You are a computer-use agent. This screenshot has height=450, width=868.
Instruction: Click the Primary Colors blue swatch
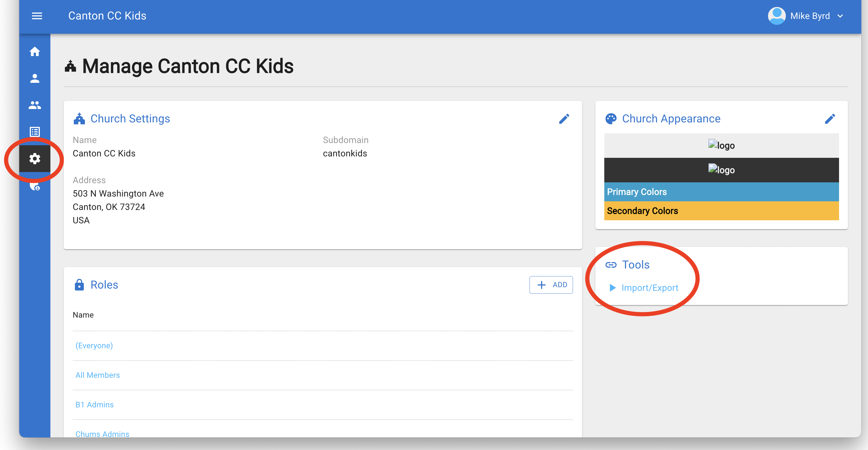pyautogui.click(x=721, y=192)
